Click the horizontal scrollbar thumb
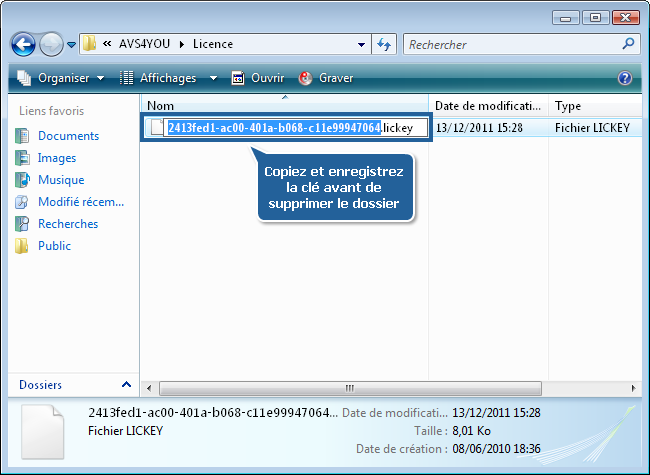Image resolution: width=650 pixels, height=475 pixels. point(350,388)
